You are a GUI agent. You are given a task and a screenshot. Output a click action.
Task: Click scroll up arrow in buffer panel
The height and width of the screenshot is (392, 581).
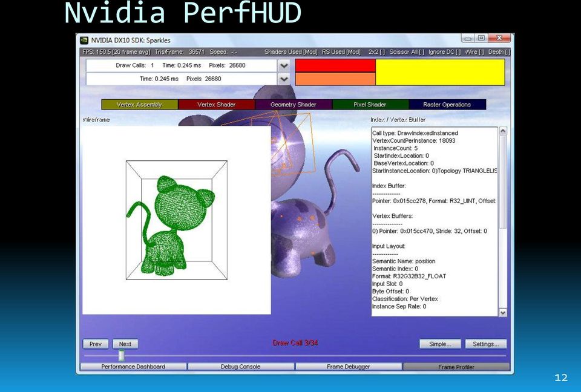click(503, 131)
